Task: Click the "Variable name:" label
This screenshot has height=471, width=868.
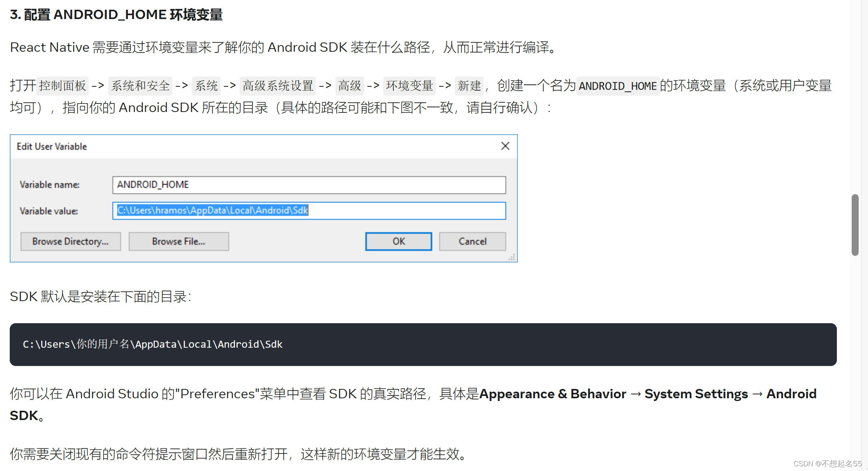Action: coord(49,185)
